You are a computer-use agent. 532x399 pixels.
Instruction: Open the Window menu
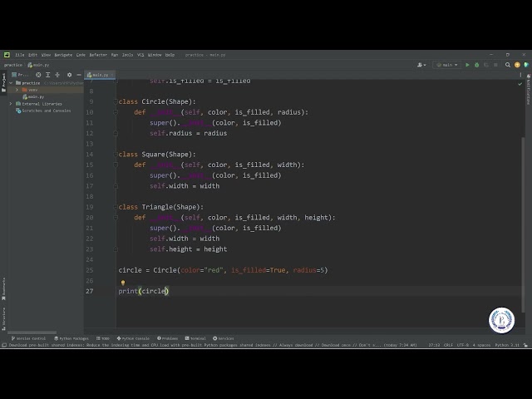pyautogui.click(x=155, y=55)
